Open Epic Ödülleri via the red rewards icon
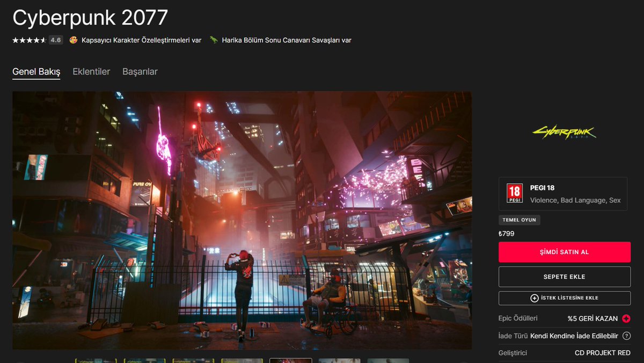This screenshot has height=363, width=644. [625, 318]
